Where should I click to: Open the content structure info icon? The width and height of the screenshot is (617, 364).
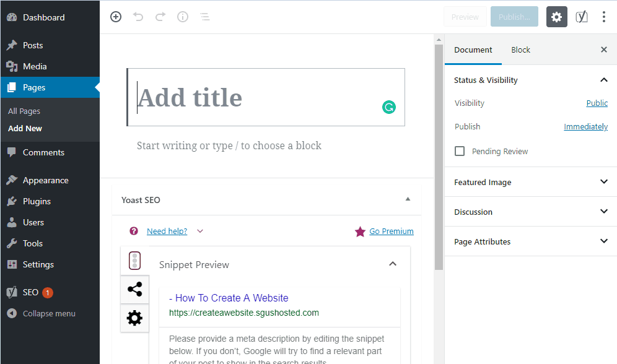tap(183, 17)
